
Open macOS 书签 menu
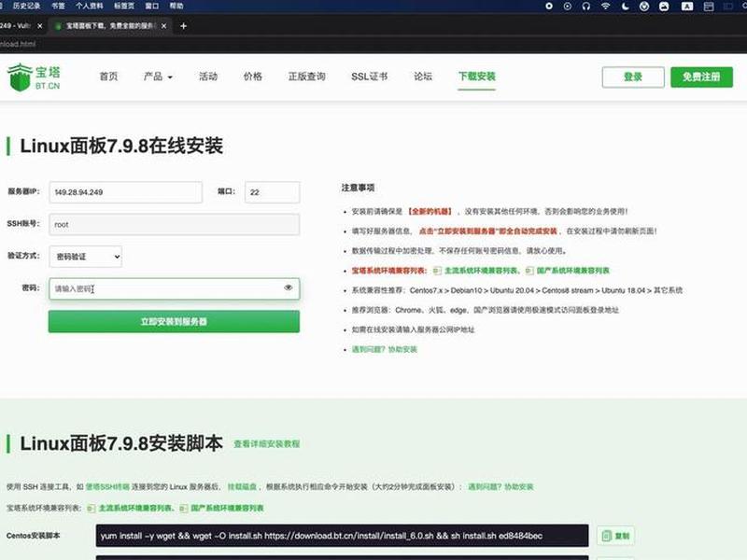pos(58,7)
